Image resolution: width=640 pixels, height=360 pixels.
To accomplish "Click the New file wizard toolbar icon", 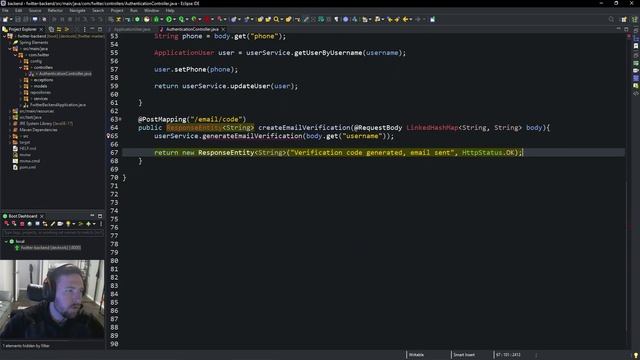I will pos(6,19).
